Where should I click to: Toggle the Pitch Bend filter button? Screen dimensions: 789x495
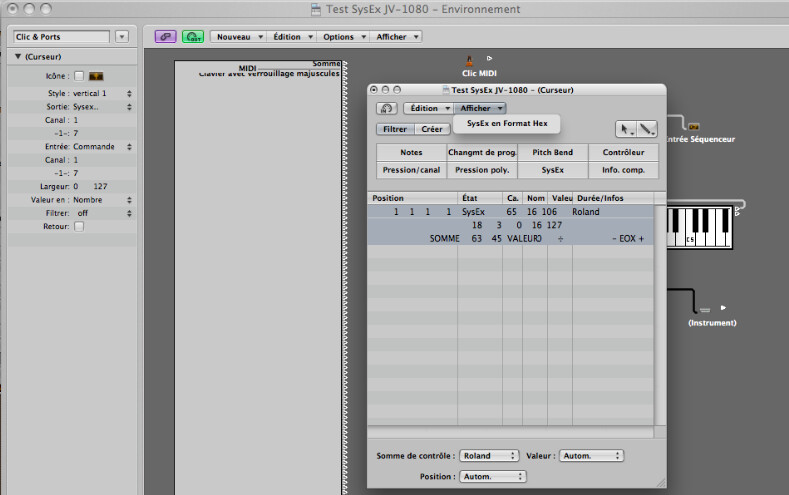point(553,152)
